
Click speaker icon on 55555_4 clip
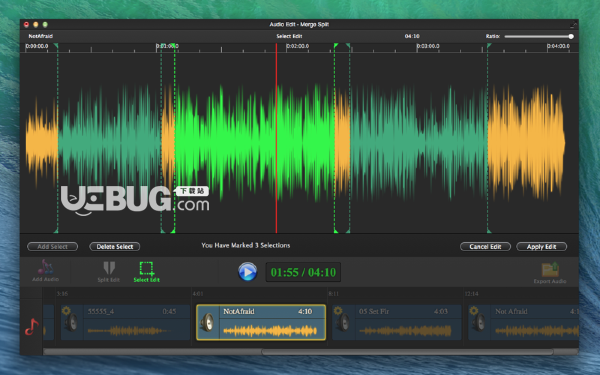coord(72,322)
